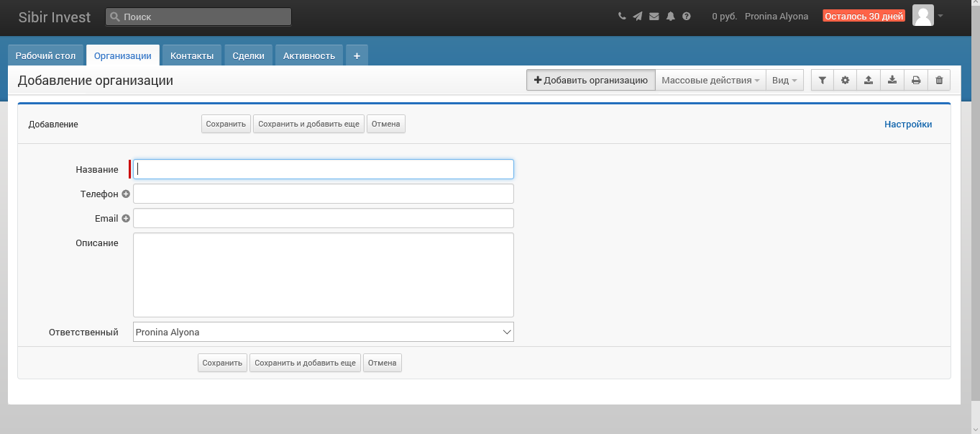Focus the Описание text area

[324, 275]
